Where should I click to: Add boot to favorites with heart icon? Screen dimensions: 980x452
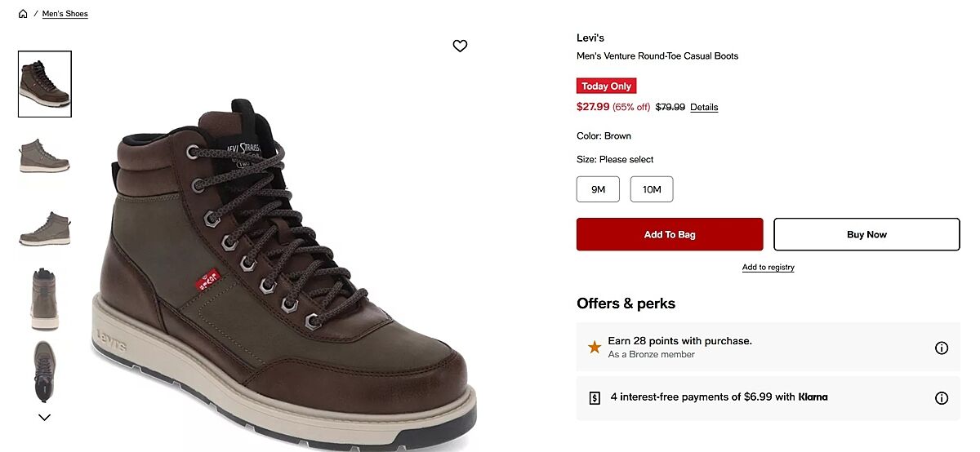[x=460, y=46]
